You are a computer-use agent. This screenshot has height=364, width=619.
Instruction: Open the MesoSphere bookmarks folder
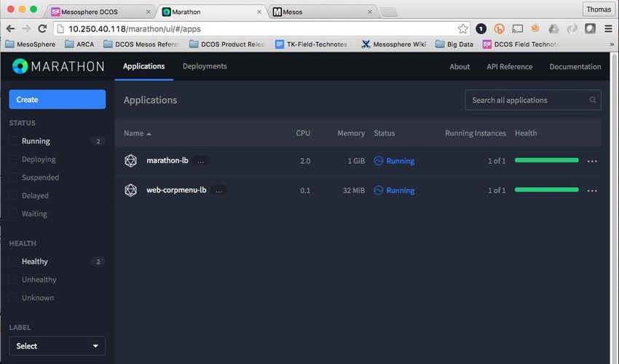pyautogui.click(x=30, y=44)
